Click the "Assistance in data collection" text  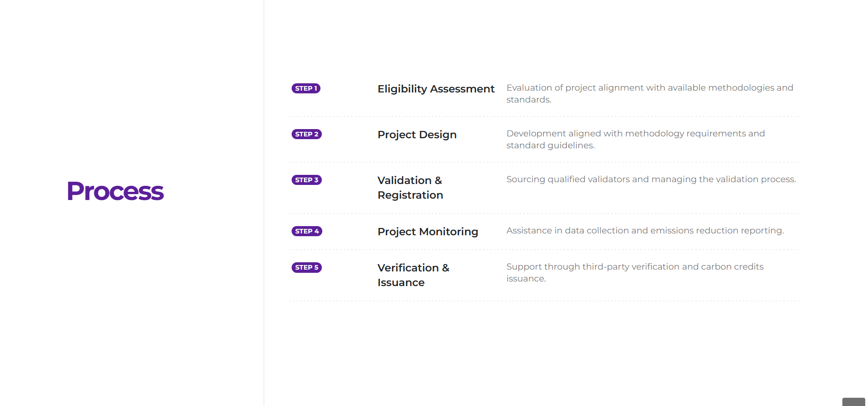click(x=645, y=231)
